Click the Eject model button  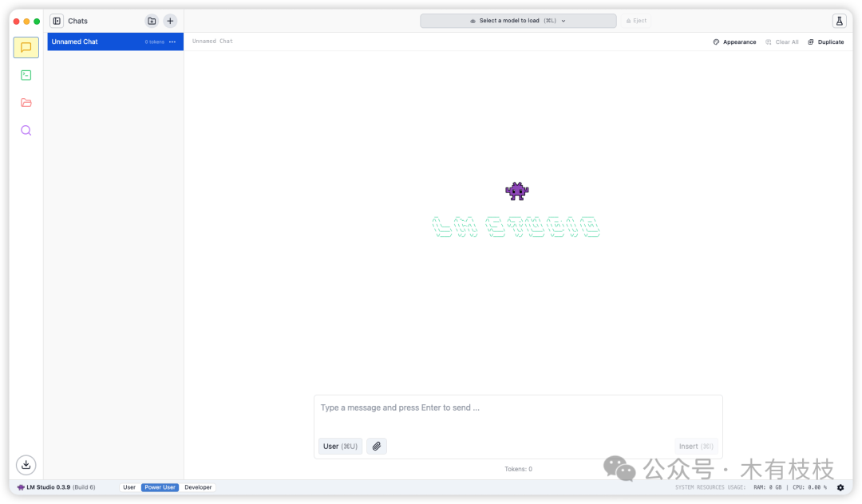pos(637,21)
